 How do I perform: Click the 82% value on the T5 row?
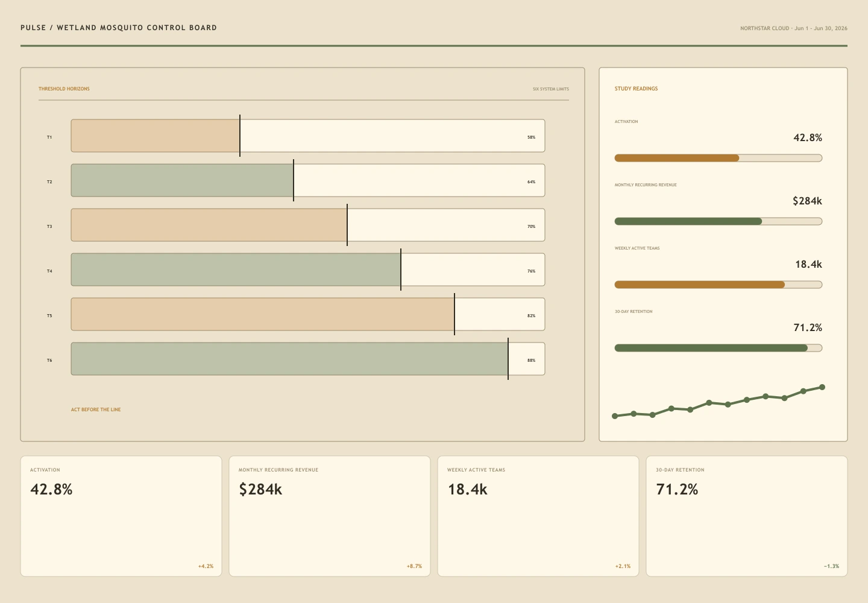click(531, 316)
